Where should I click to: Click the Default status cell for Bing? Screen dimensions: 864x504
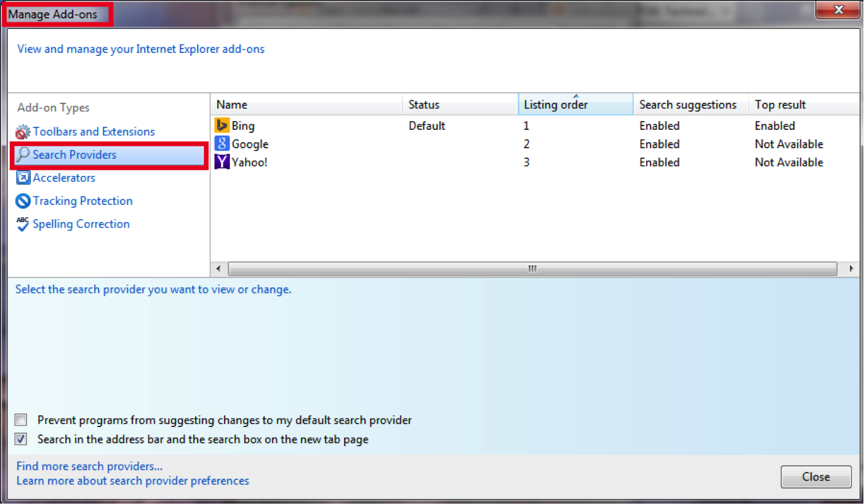pyautogui.click(x=426, y=126)
